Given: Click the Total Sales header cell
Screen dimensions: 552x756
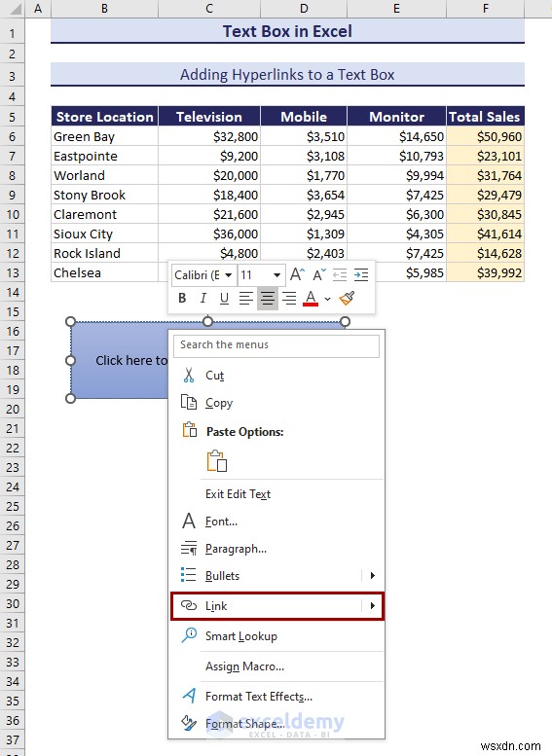Looking at the screenshot, I should click(x=486, y=117).
